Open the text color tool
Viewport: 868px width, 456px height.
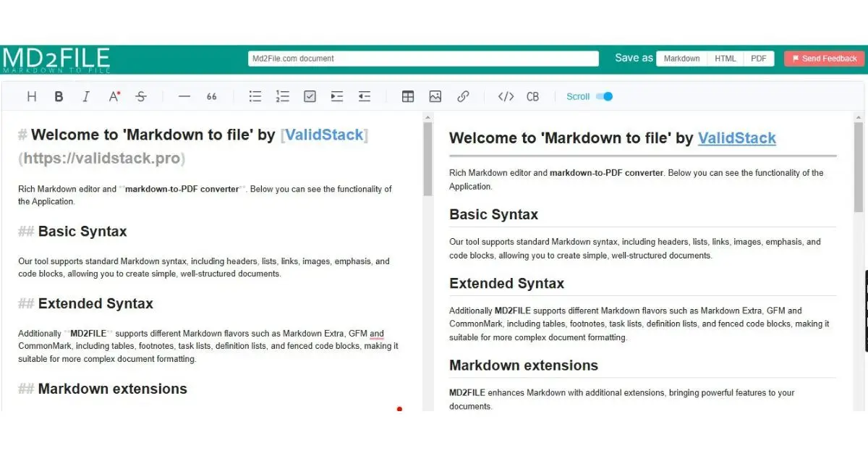pyautogui.click(x=114, y=96)
